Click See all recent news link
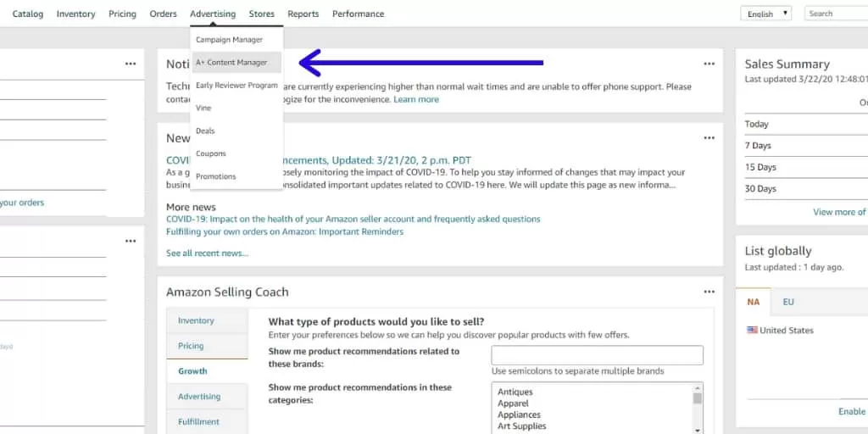The image size is (868, 434). [207, 253]
